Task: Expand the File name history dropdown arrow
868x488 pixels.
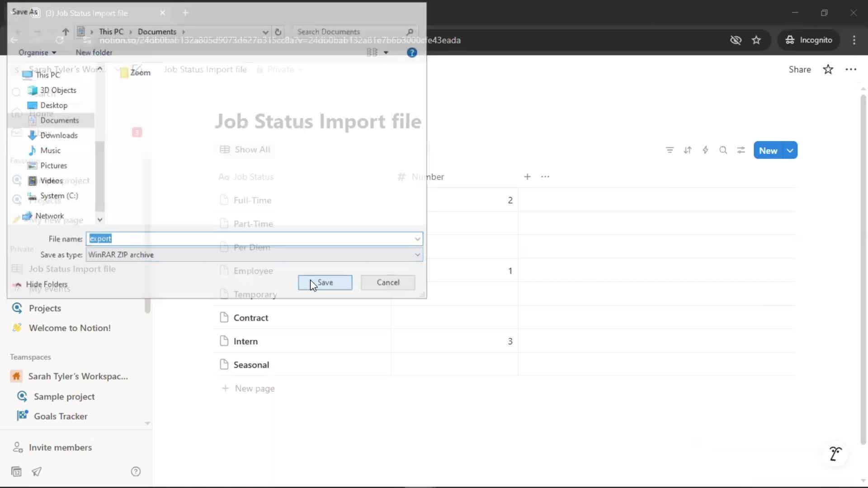Action: click(417, 239)
